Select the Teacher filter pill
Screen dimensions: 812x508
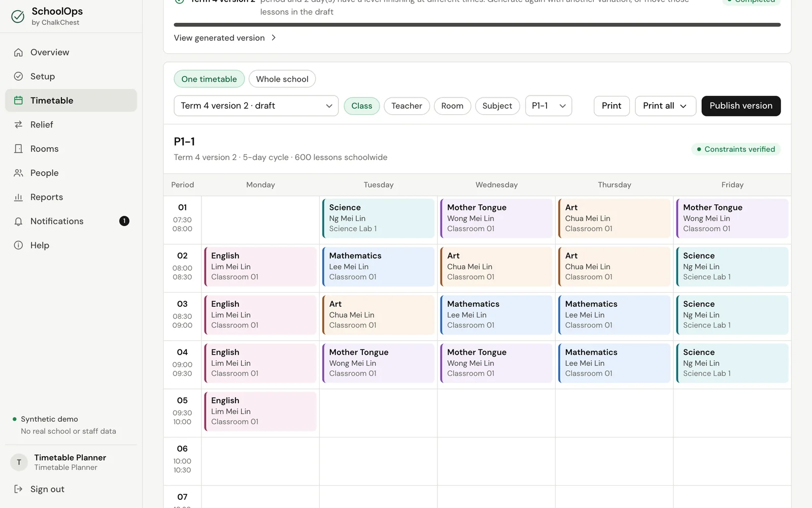[x=407, y=106]
